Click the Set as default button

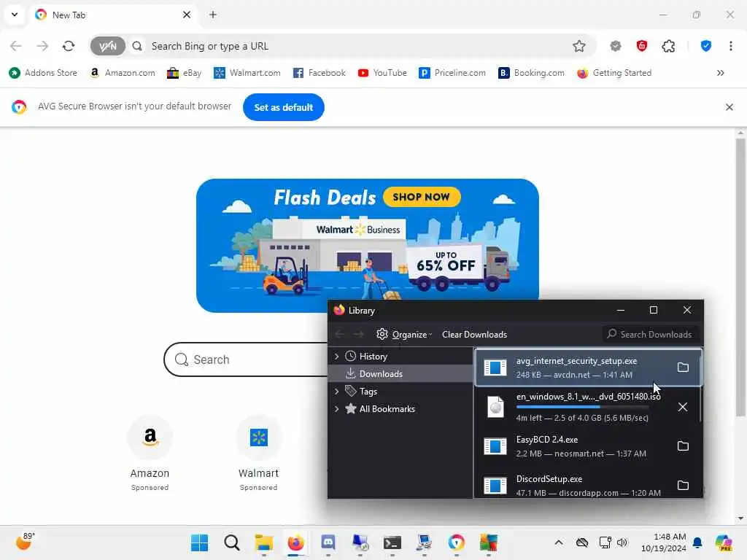284,107
